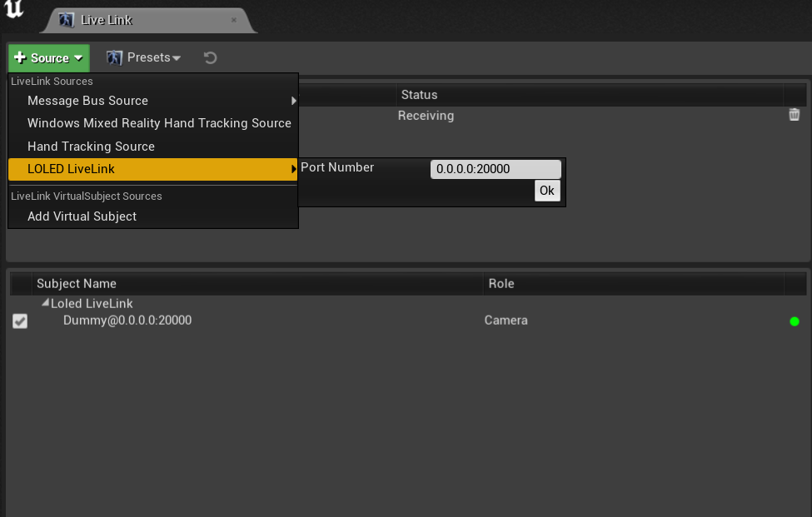This screenshot has width=812, height=517.
Task: Click Add Virtual Subject menu item
Action: coord(153,216)
